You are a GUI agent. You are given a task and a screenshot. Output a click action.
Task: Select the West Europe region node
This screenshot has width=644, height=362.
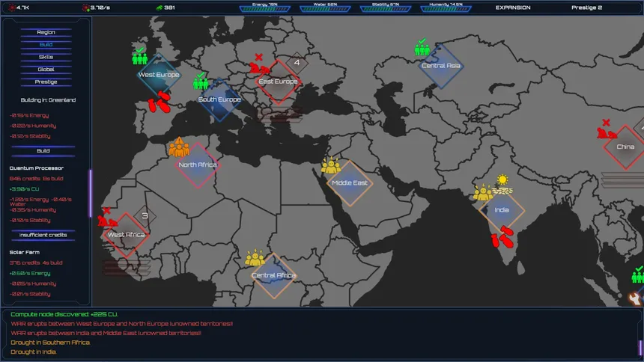tap(159, 75)
